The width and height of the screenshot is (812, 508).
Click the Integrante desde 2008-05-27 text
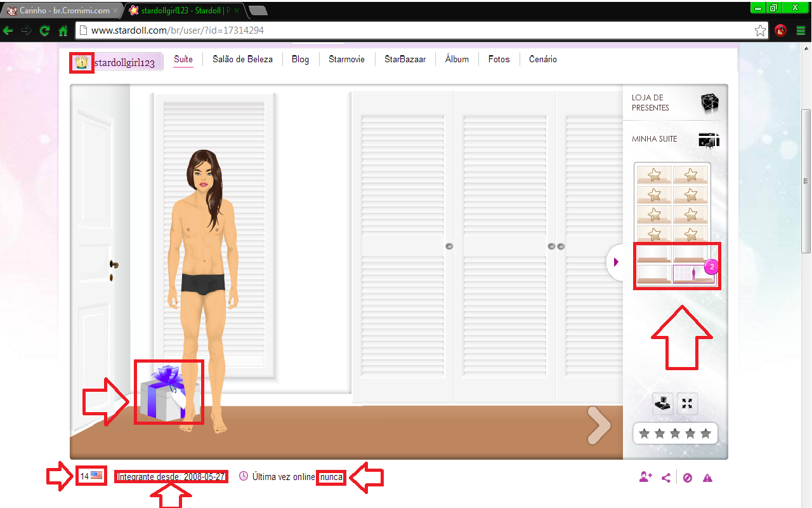tap(170, 477)
